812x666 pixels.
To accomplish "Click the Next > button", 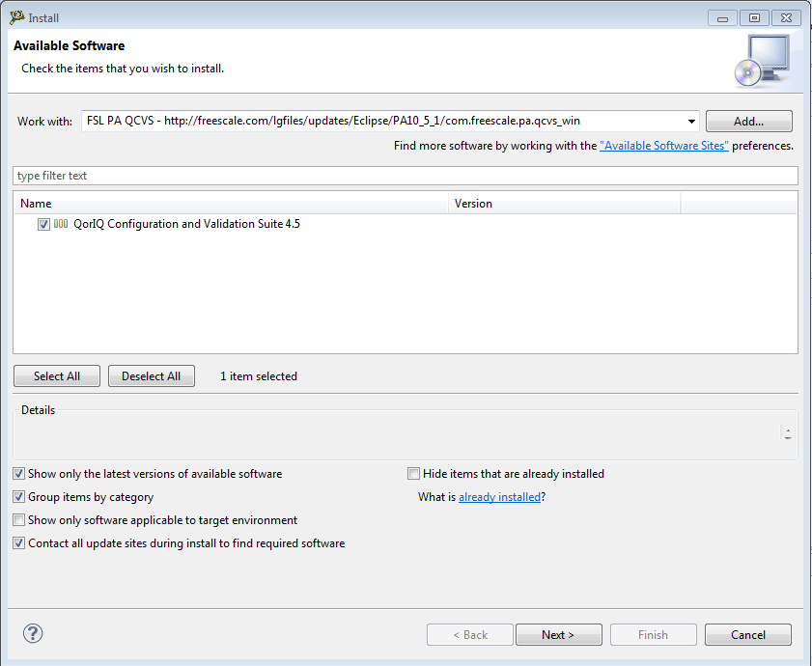I will coord(559,634).
